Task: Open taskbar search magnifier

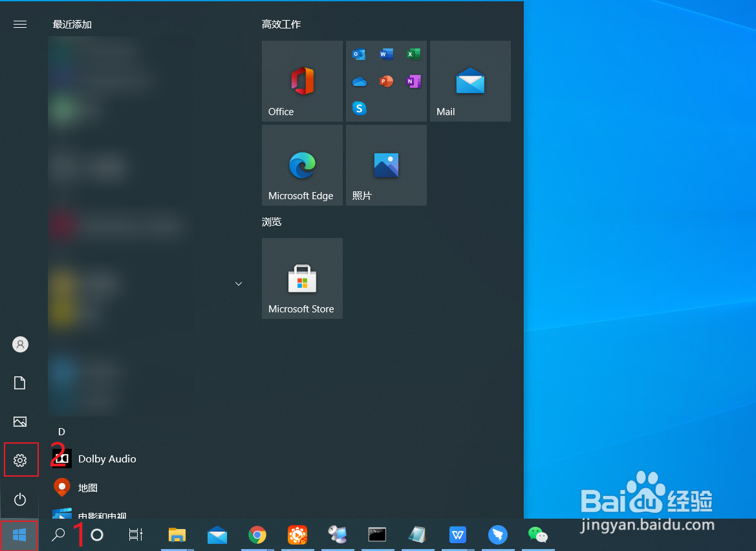Action: (58, 535)
